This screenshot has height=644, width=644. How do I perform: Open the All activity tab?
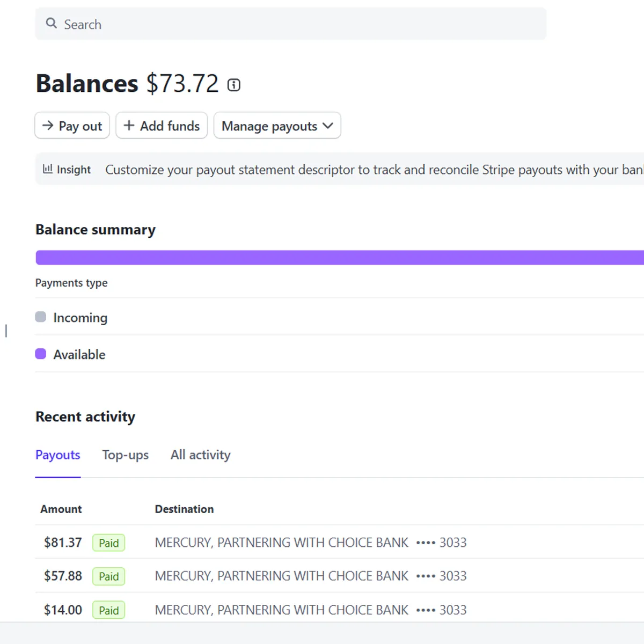coord(200,455)
